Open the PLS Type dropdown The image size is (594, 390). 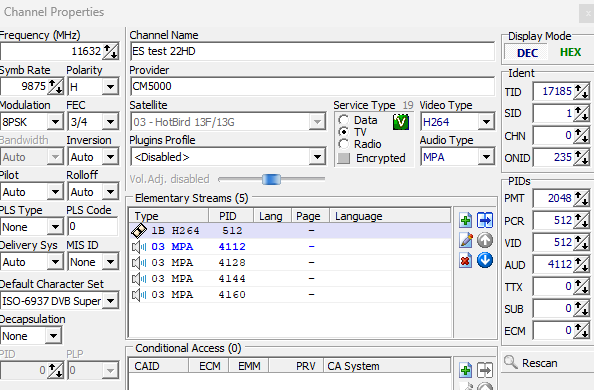coord(55,227)
